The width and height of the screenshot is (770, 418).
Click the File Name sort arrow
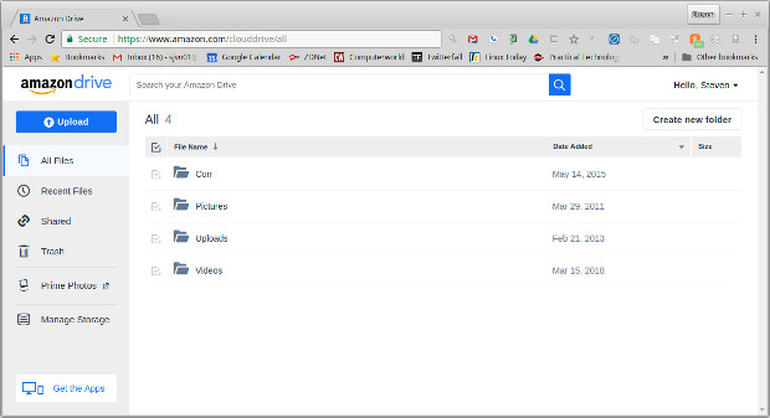(215, 147)
